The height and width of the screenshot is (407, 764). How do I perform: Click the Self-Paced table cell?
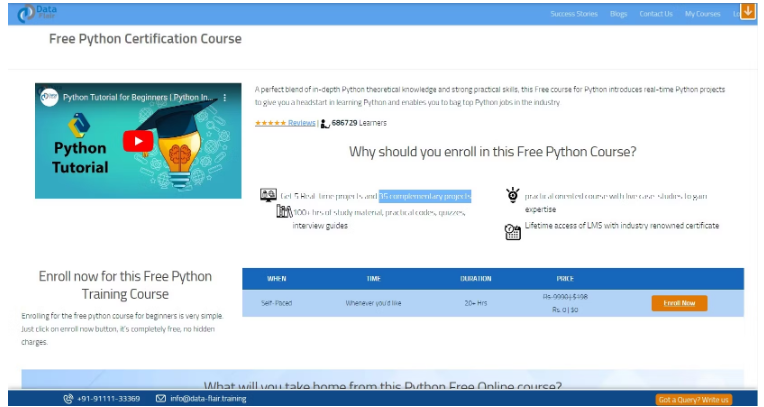click(276, 303)
